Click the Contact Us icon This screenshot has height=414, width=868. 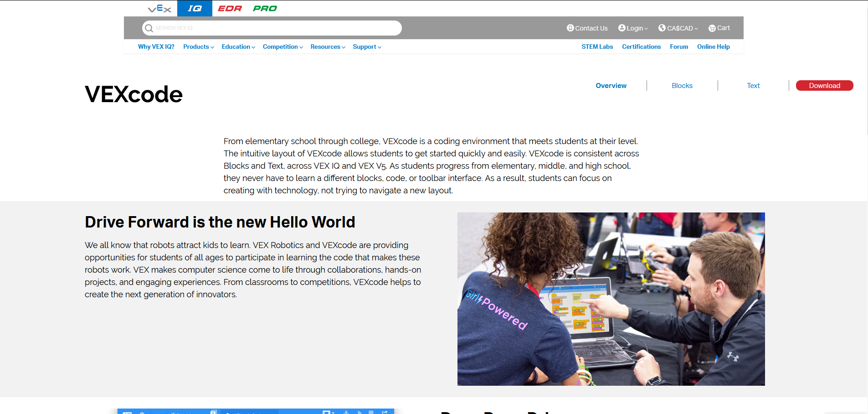[x=570, y=28]
